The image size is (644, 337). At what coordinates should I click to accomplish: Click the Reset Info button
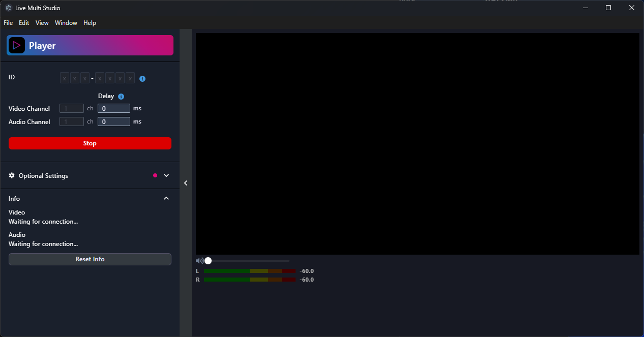coord(90,259)
